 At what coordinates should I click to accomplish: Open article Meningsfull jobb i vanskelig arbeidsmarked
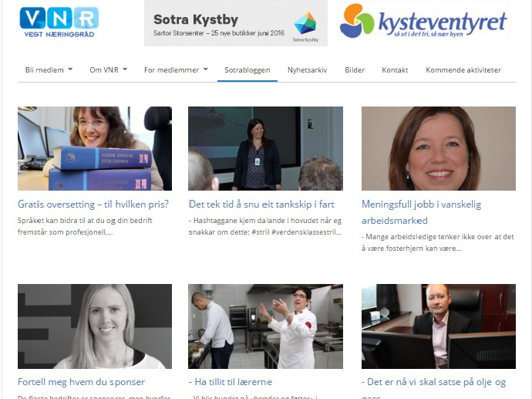point(422,212)
